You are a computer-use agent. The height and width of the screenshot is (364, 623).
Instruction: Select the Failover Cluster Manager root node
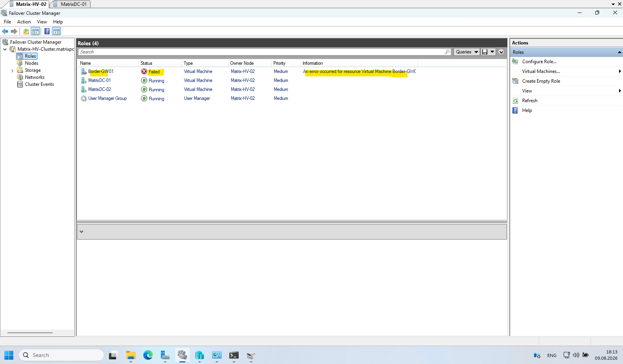point(36,42)
